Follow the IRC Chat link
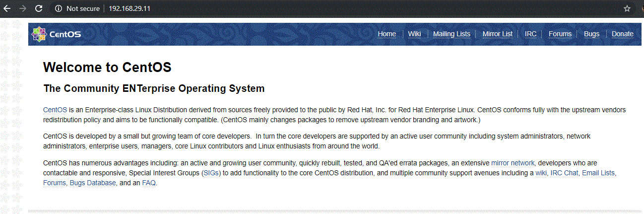This screenshot has height=214, width=644. click(564, 173)
